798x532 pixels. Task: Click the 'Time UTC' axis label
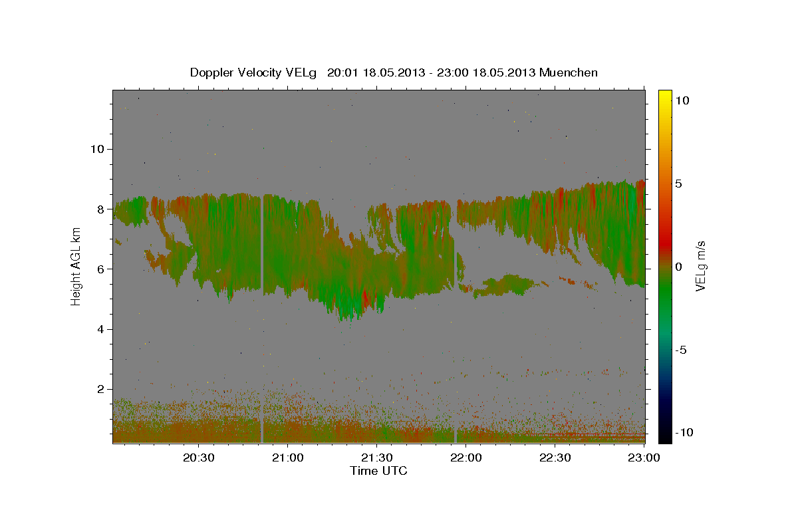click(378, 471)
